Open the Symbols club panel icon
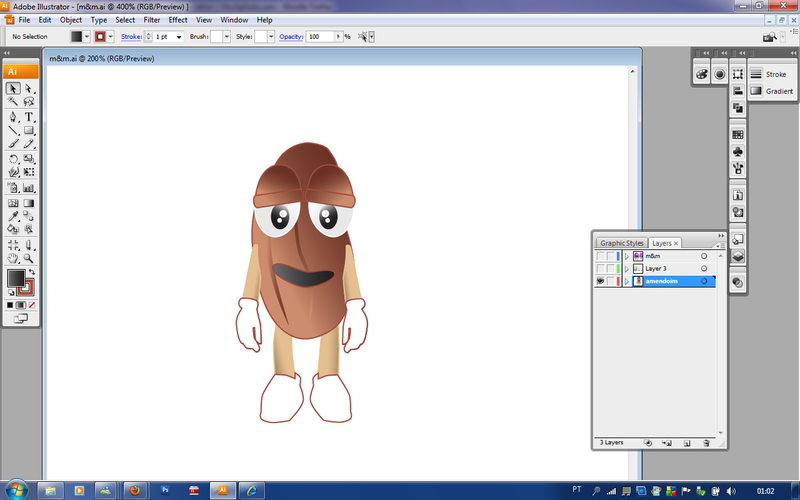This screenshot has width=800, height=500. [738, 152]
